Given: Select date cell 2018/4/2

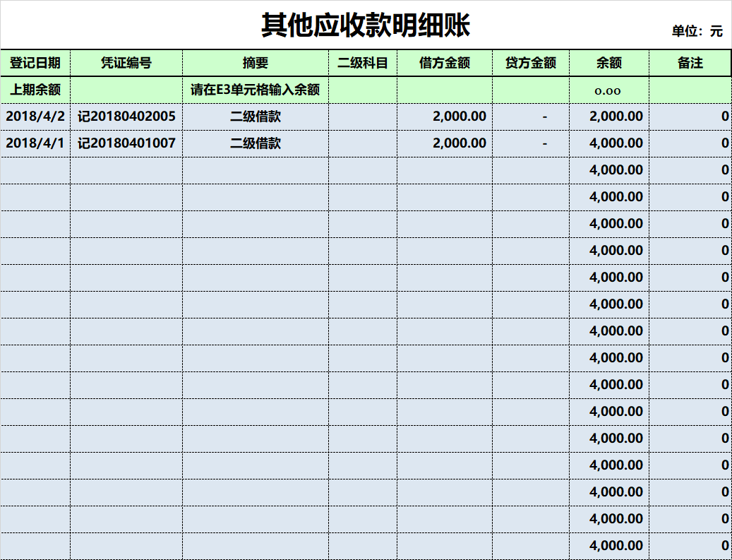Looking at the screenshot, I should (x=35, y=117).
